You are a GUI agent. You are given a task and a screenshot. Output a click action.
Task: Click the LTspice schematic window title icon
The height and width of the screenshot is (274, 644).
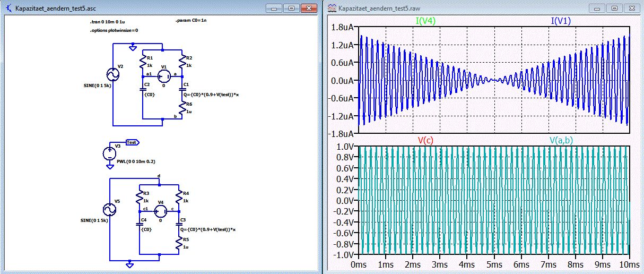click(x=8, y=8)
